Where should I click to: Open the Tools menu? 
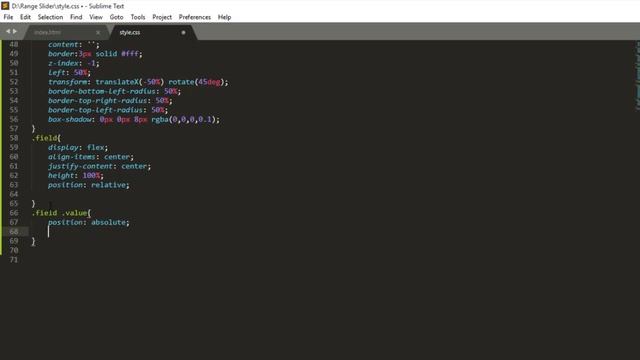pyautogui.click(x=138, y=17)
